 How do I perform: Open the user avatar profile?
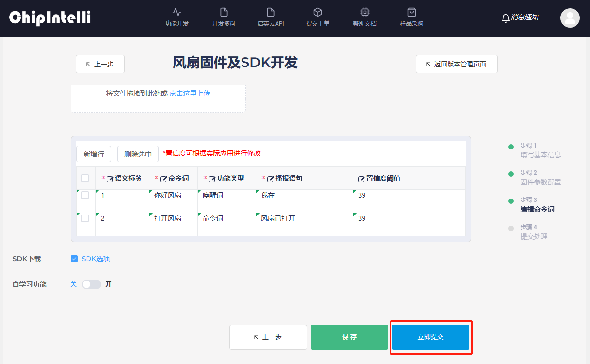tap(570, 18)
